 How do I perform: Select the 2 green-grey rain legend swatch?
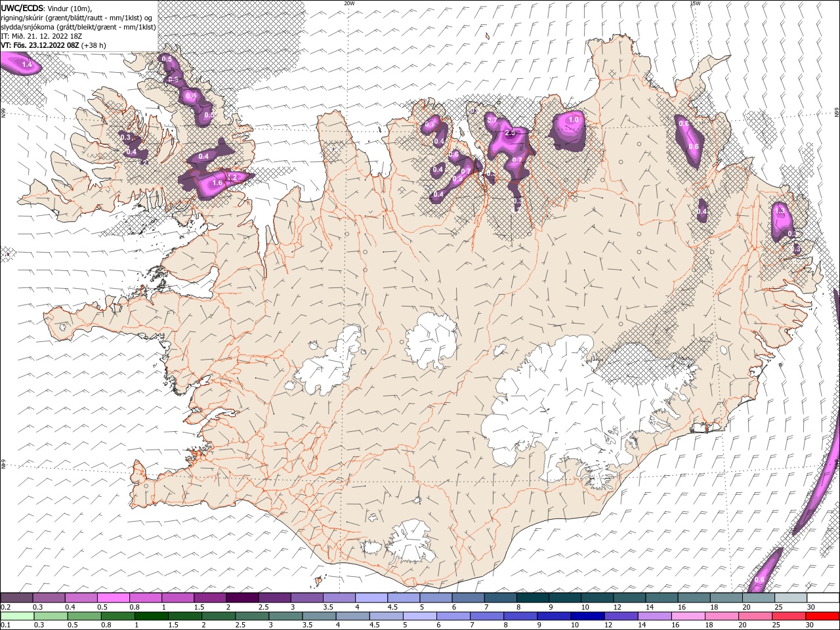[219, 616]
